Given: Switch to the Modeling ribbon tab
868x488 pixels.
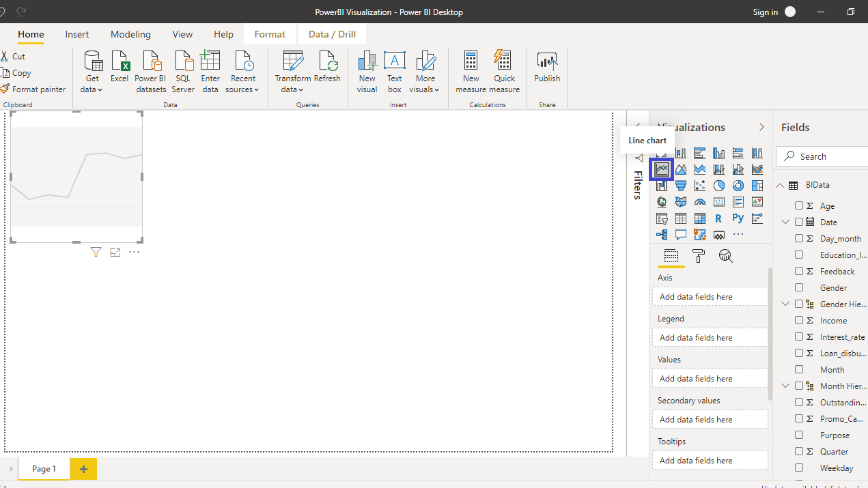Looking at the screenshot, I should coord(130,34).
